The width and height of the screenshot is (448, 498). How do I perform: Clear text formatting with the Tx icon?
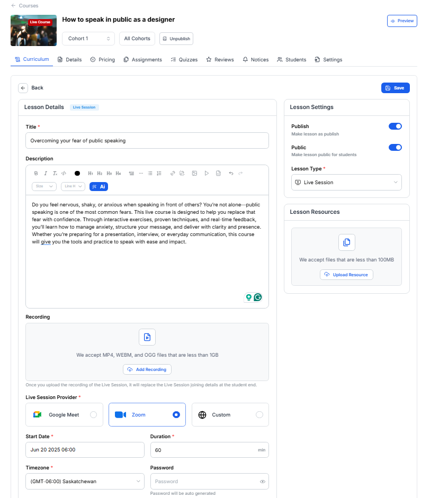pos(55,173)
